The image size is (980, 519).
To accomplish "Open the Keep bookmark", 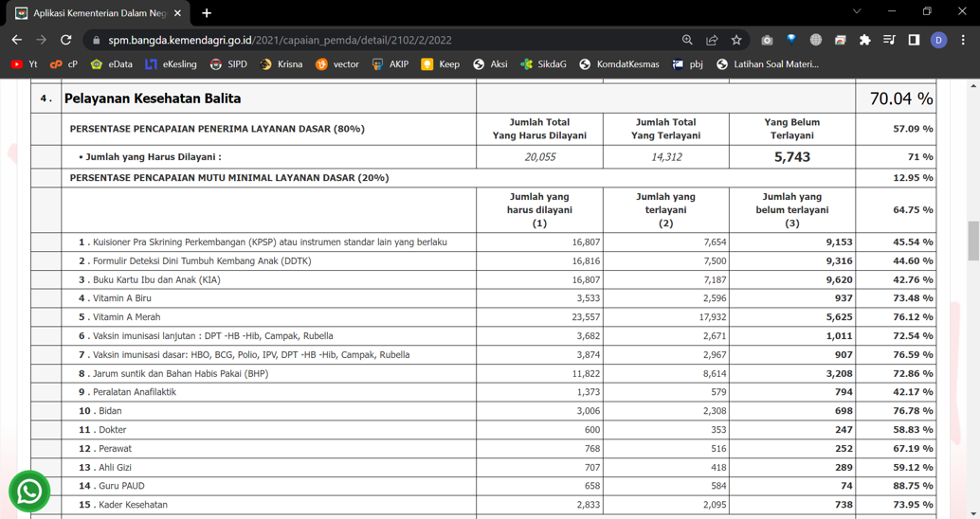I will tap(441, 64).
